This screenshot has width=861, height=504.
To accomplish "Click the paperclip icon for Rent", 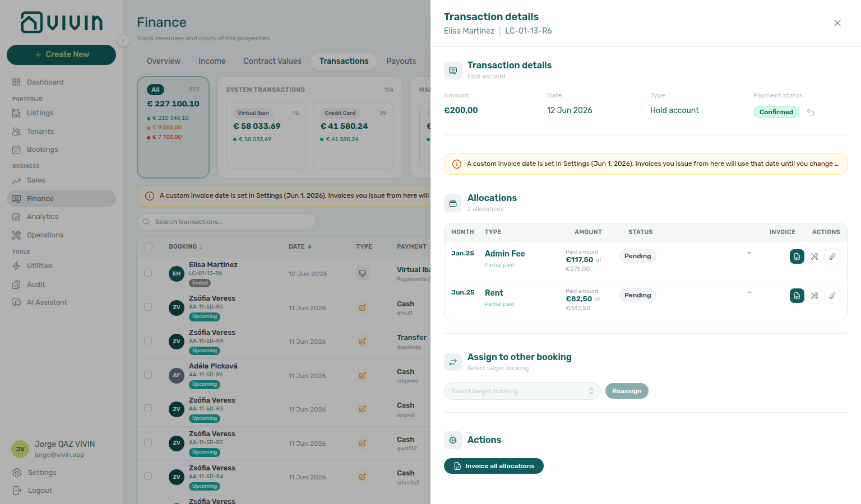I will [832, 296].
